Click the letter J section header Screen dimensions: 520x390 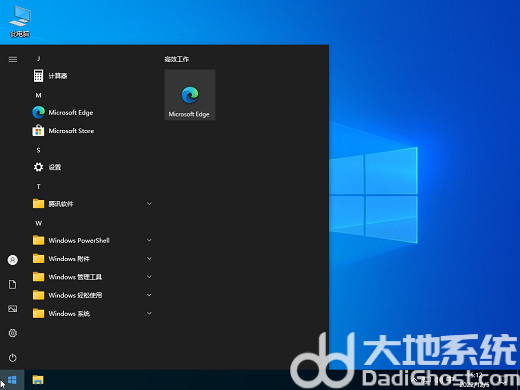coord(39,59)
